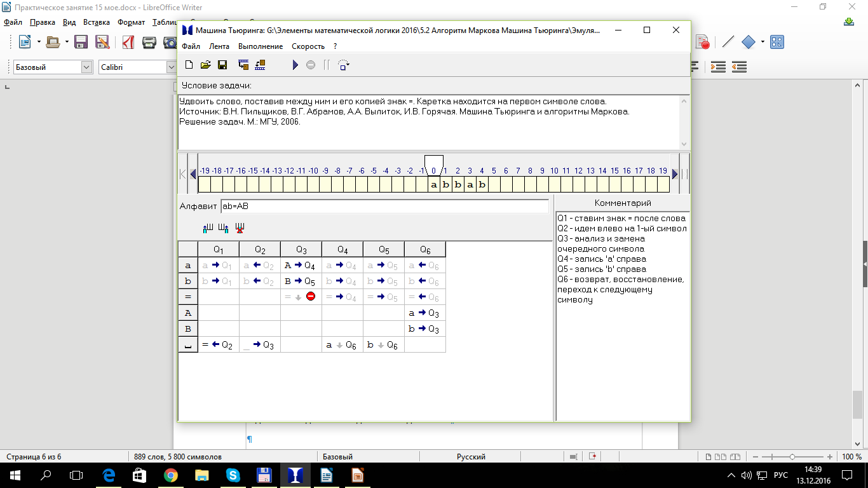Expand the basic shapes dropdown arrow
Viewport: 868px width, 488px height.
762,42
